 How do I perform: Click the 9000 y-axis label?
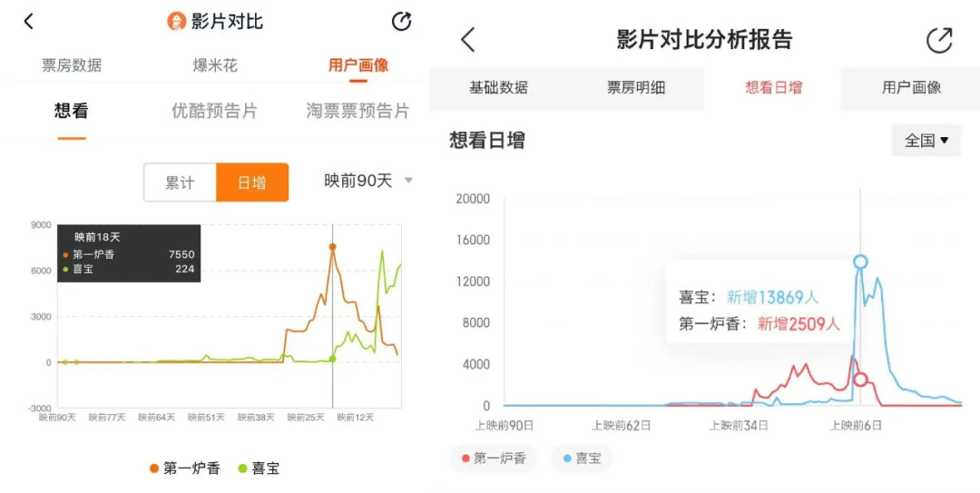40,224
